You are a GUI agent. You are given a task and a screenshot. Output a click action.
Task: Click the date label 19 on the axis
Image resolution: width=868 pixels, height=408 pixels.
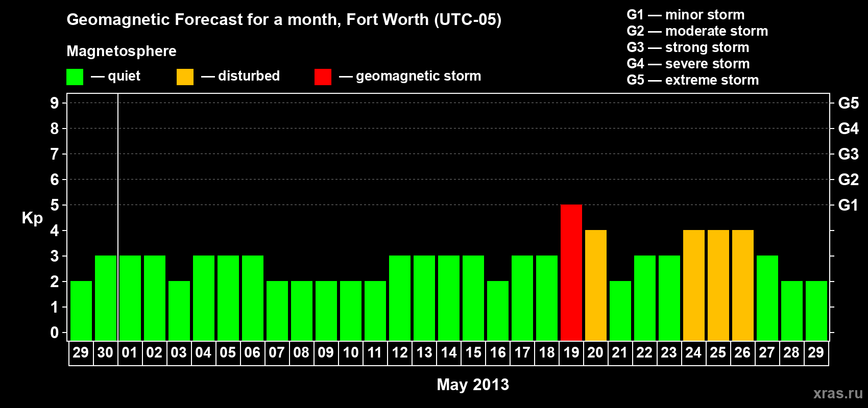(571, 353)
